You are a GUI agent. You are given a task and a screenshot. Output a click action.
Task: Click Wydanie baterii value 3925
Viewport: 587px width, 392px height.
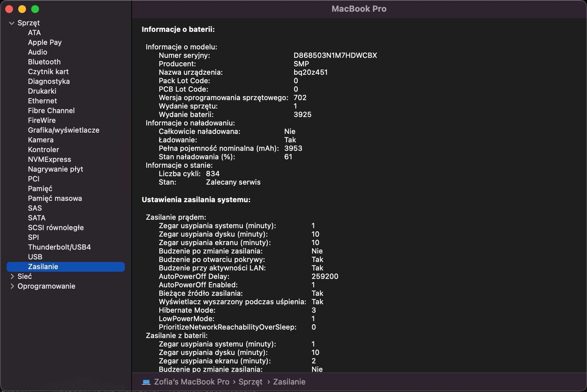tap(303, 114)
